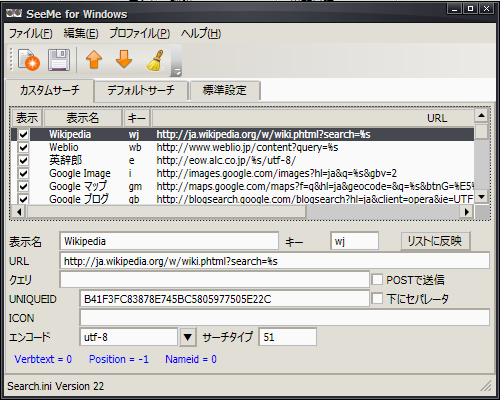This screenshot has height=400, width=500.
Task: Click the broom clear icon
Action: click(155, 60)
